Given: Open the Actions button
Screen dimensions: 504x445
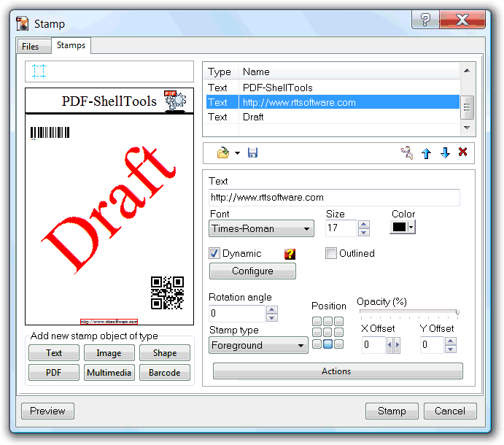Looking at the screenshot, I should tap(338, 371).
